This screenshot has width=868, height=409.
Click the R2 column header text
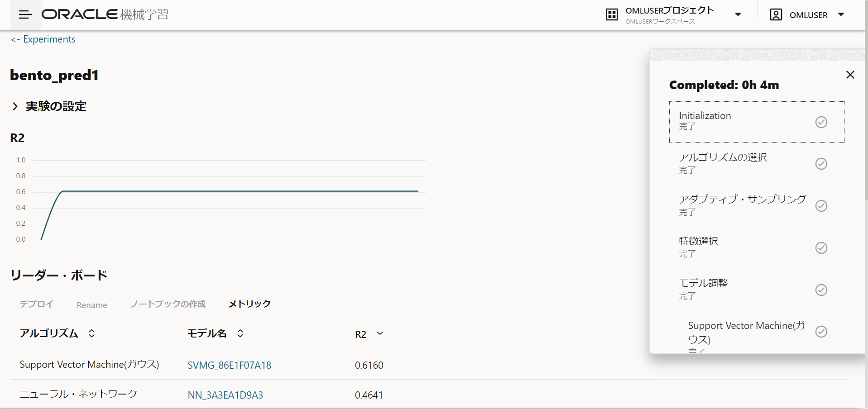(360, 334)
